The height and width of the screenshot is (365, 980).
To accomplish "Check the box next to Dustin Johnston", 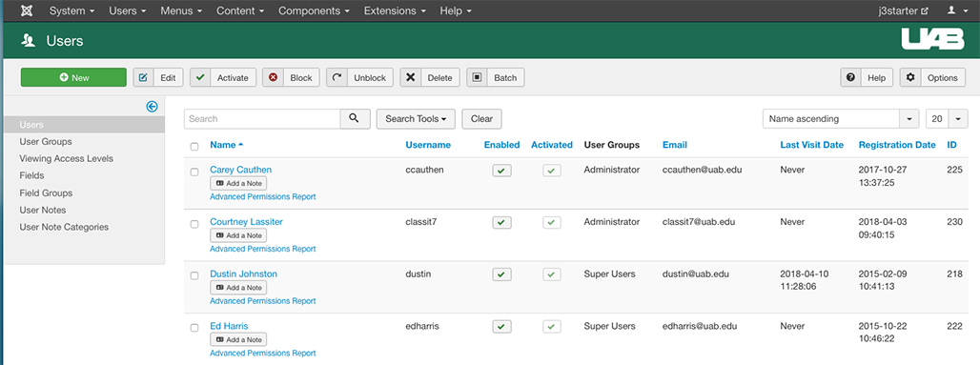I will pyautogui.click(x=194, y=275).
